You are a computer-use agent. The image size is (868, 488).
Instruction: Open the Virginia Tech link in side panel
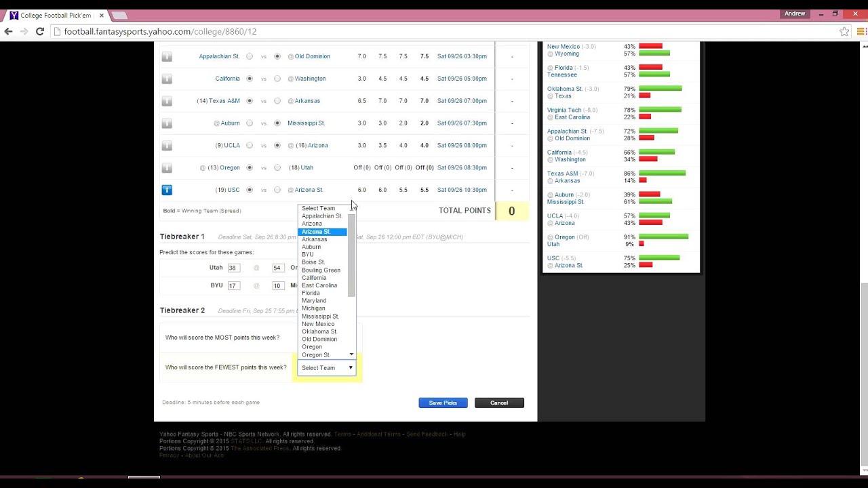tap(564, 110)
